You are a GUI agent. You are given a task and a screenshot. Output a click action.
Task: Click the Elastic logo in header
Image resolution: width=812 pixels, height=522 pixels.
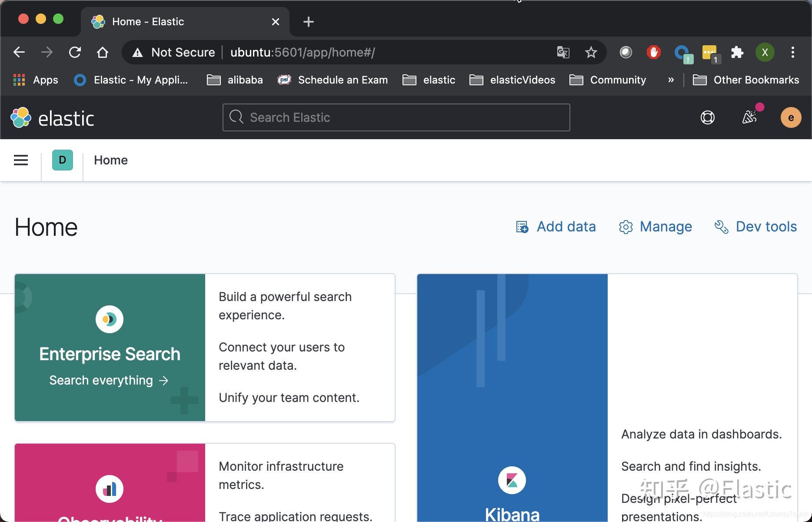pyautogui.click(x=53, y=118)
